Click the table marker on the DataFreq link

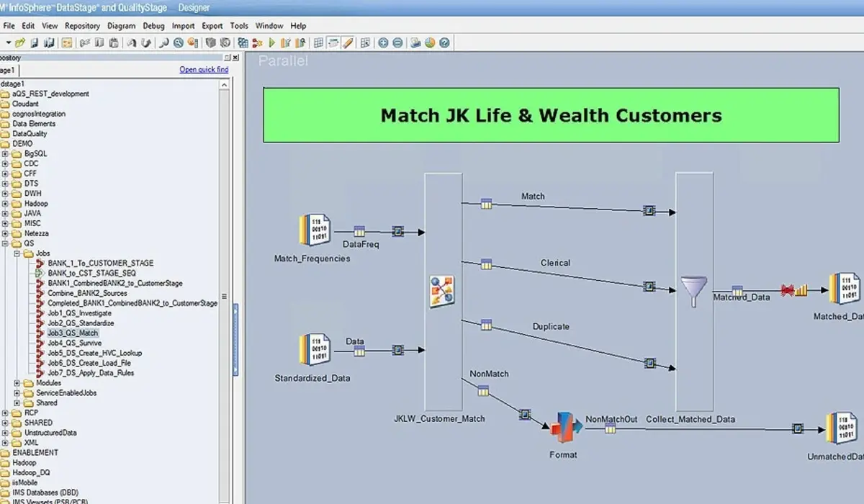click(359, 231)
